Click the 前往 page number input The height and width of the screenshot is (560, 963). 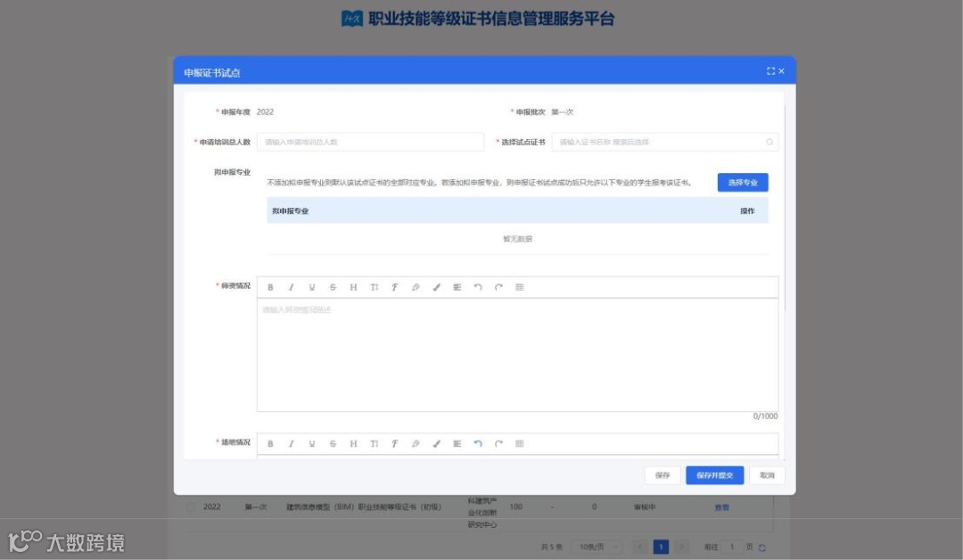pyautogui.click(x=731, y=547)
